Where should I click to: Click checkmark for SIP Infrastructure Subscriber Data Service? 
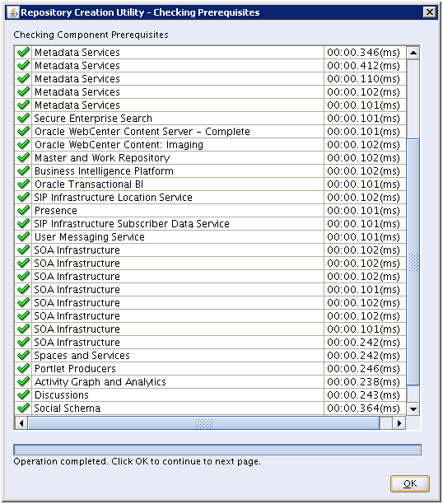coord(24,224)
